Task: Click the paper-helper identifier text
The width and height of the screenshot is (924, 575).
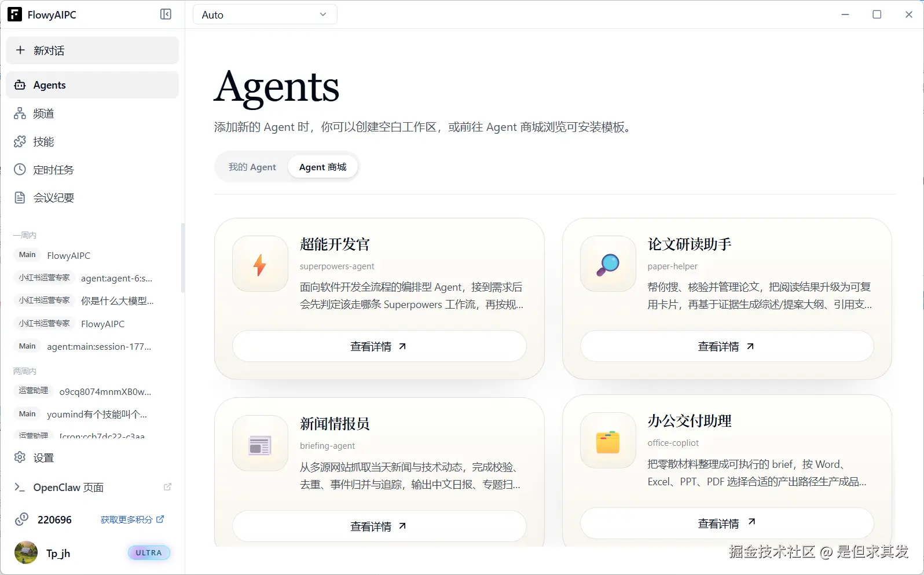Action: tap(673, 266)
